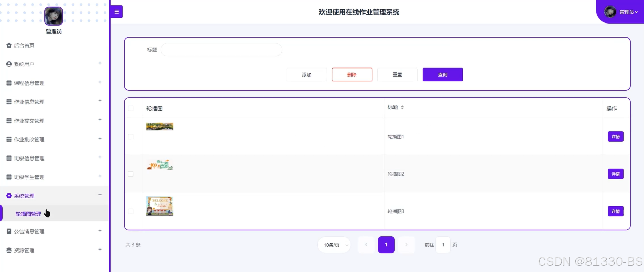
Task: Click the database icon beside 资源管理
Action: [x=9, y=250]
